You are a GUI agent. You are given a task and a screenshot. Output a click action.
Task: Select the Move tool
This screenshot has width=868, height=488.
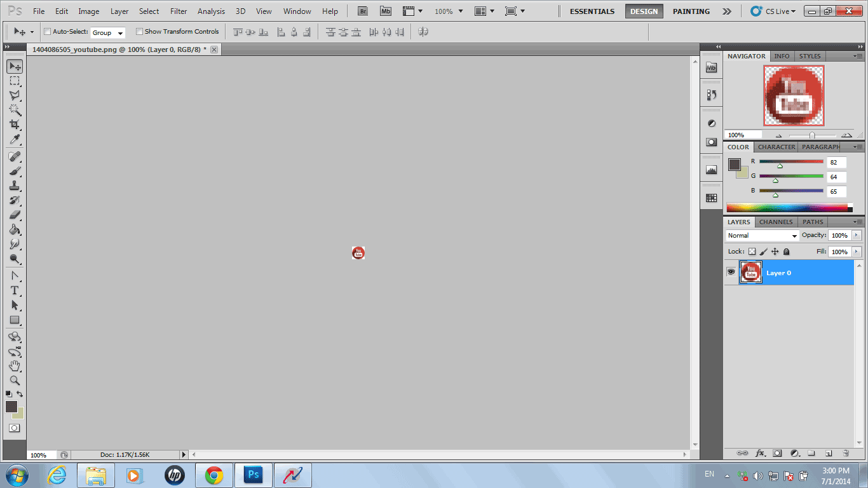click(x=14, y=66)
